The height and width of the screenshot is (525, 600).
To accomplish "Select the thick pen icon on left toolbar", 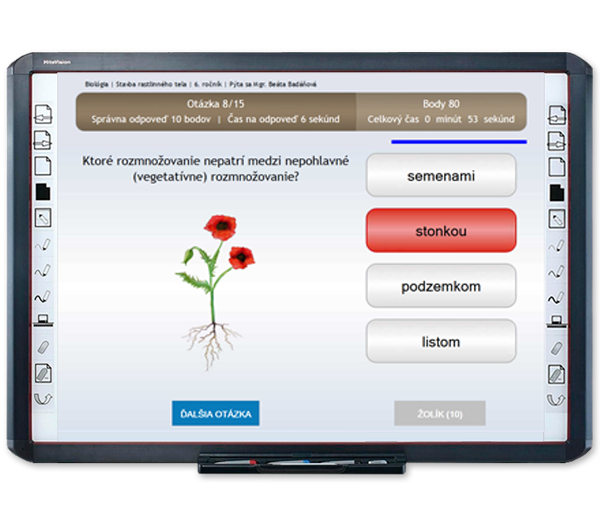I will click(x=42, y=295).
